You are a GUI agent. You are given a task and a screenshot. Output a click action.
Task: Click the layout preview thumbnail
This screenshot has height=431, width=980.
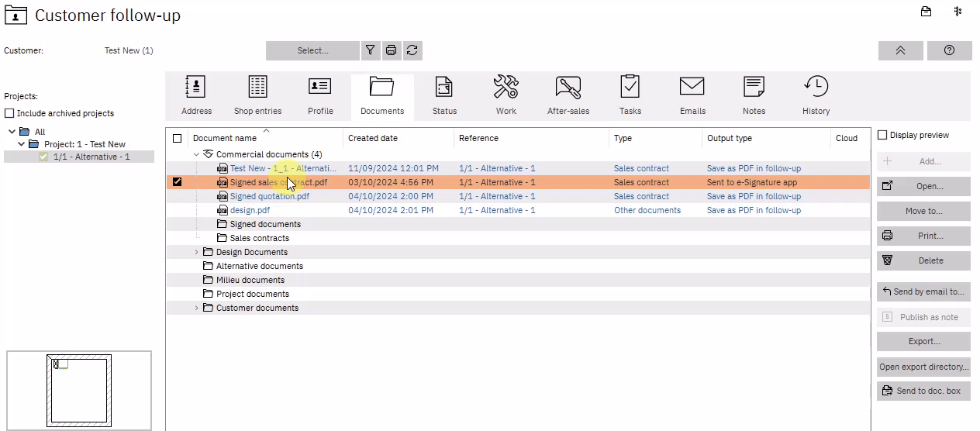[79, 389]
